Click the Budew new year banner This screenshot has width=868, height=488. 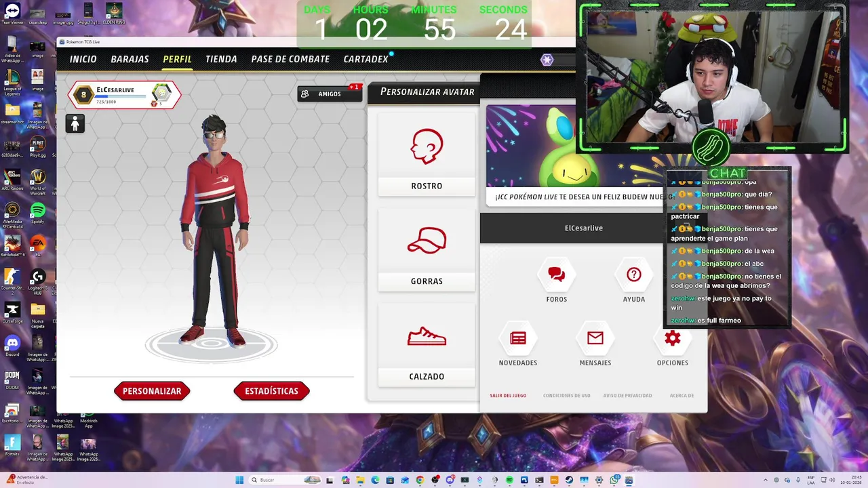click(575, 155)
